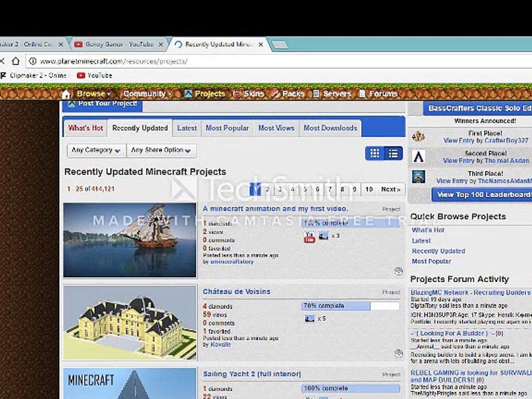Close the Recently Updated Minecraft tab
The image size is (532, 399).
point(260,44)
